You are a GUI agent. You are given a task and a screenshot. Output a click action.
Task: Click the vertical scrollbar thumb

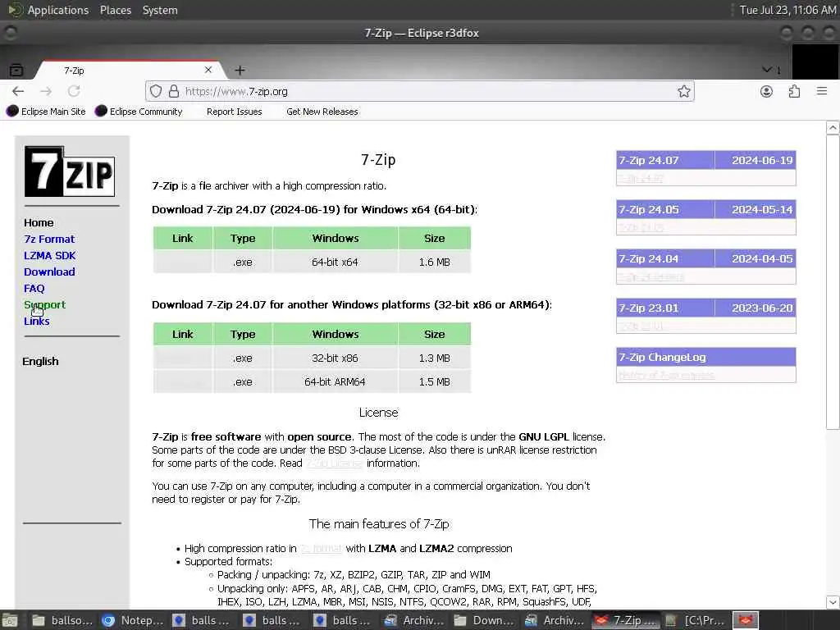pyautogui.click(x=833, y=282)
